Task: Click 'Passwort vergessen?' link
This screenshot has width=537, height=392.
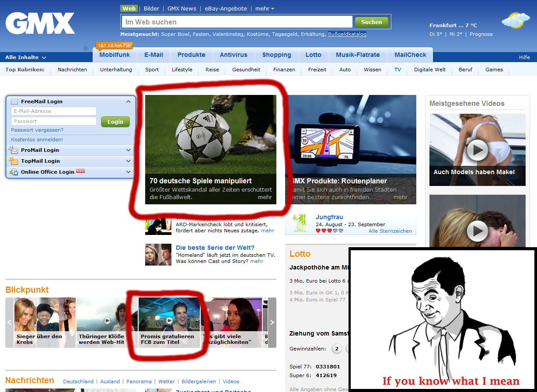Action: pos(37,130)
